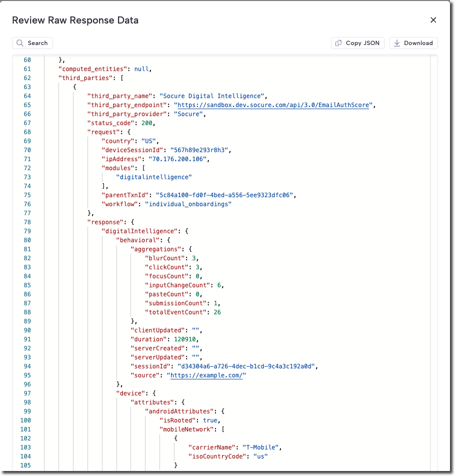Click the parentTxnId UUID value
The height and width of the screenshot is (476, 455).
click(224, 195)
